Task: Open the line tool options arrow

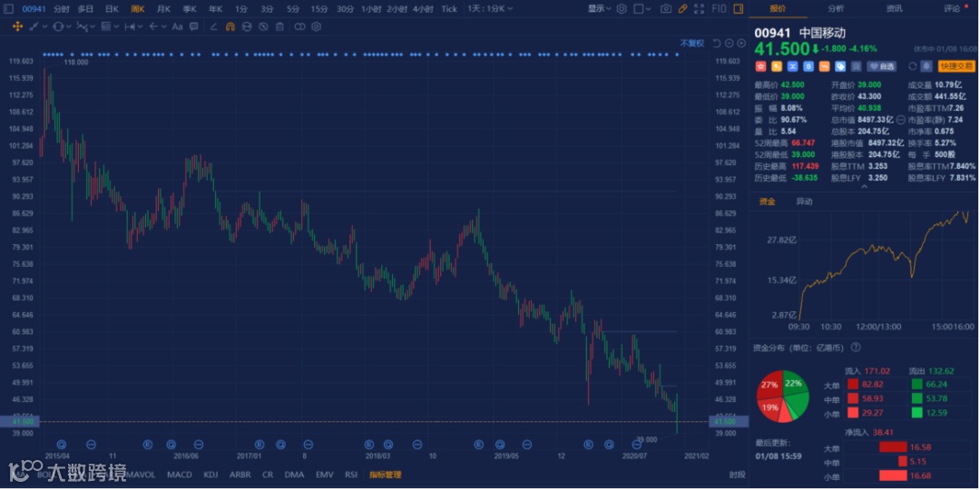Action: pyautogui.click(x=44, y=26)
